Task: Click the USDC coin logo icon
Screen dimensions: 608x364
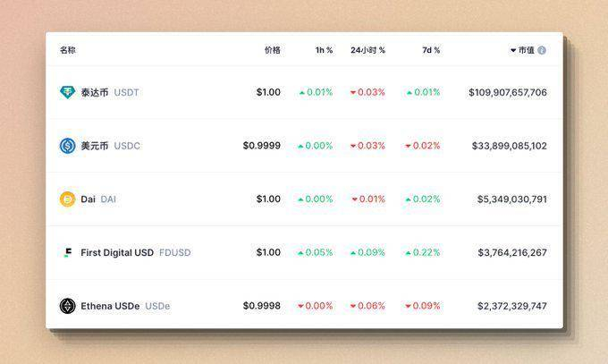Action: [x=67, y=146]
